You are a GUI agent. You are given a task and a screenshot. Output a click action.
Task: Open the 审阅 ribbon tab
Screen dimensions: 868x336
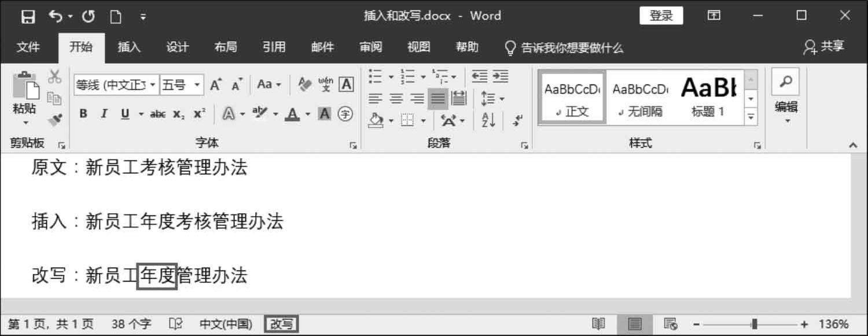tap(370, 48)
